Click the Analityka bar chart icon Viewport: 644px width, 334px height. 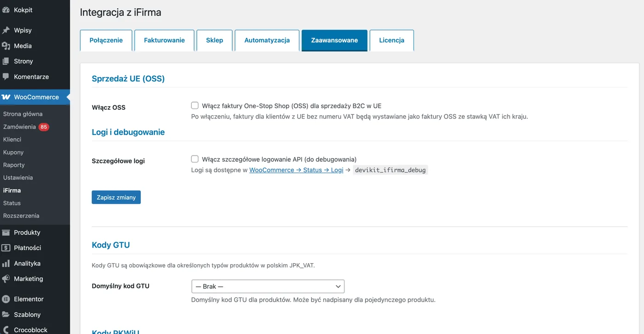coord(6,263)
